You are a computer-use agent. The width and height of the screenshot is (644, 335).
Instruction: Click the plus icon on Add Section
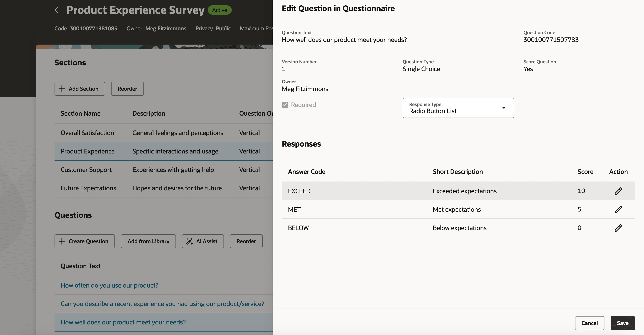tap(62, 89)
